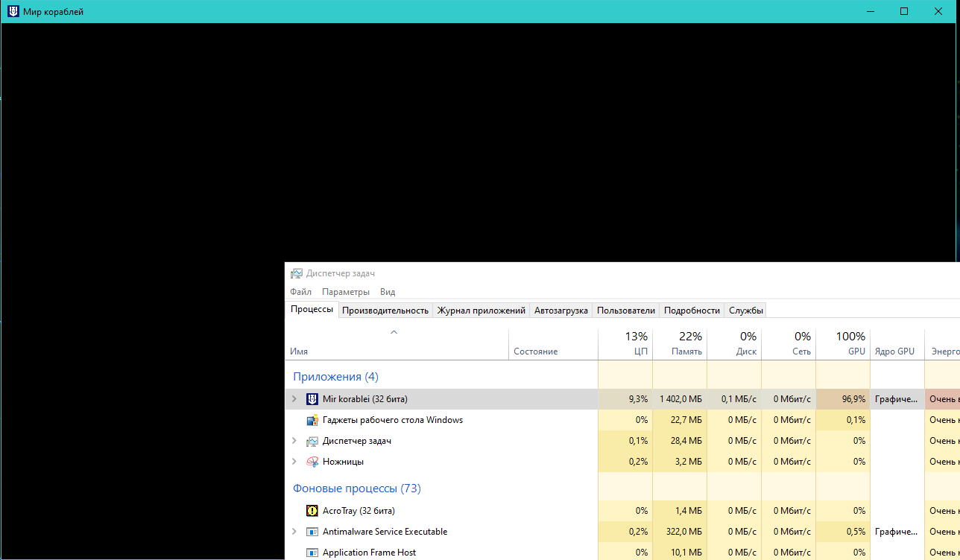Switch to the Производительность tab
Image resolution: width=960 pixels, height=560 pixels.
coord(385,311)
